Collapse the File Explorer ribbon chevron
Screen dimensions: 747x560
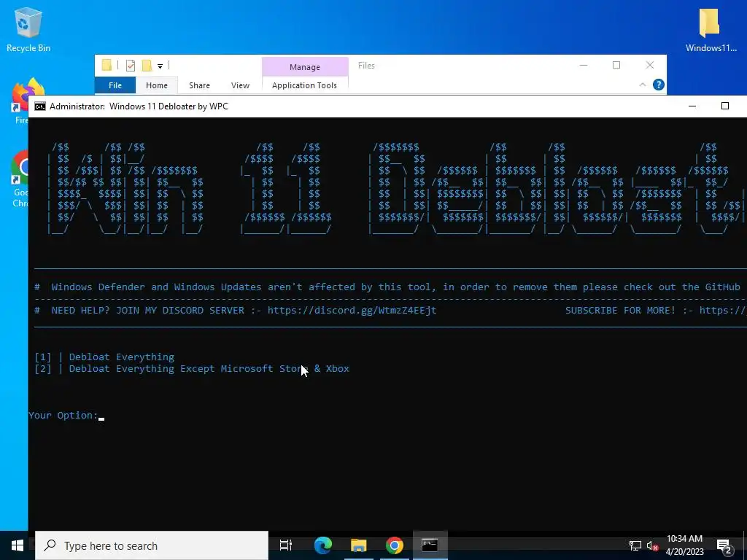click(x=642, y=85)
